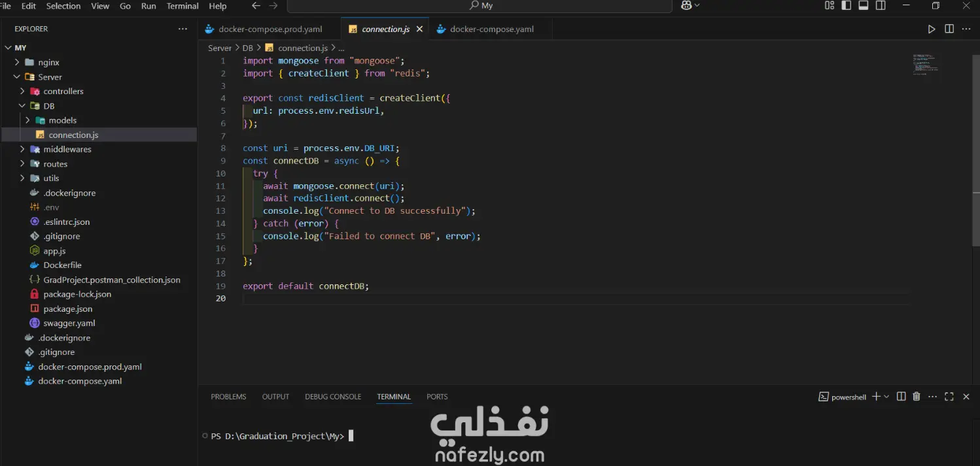Open the Terminal menu

coord(183,6)
